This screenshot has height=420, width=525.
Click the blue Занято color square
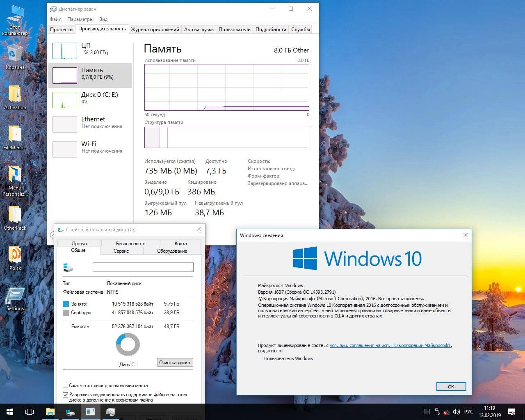(x=66, y=304)
